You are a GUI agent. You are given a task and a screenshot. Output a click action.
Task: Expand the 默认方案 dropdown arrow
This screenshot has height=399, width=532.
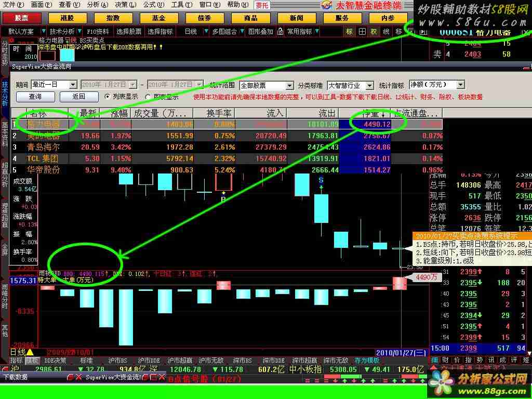point(43,31)
